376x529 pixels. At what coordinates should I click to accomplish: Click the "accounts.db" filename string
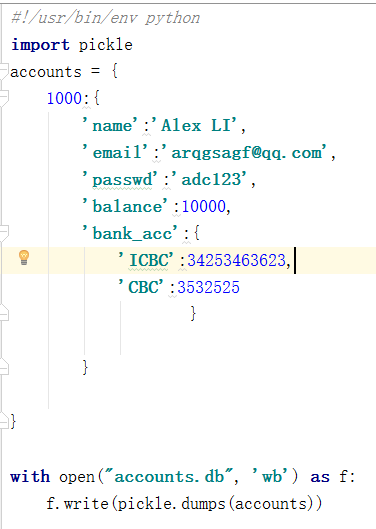click(170, 476)
